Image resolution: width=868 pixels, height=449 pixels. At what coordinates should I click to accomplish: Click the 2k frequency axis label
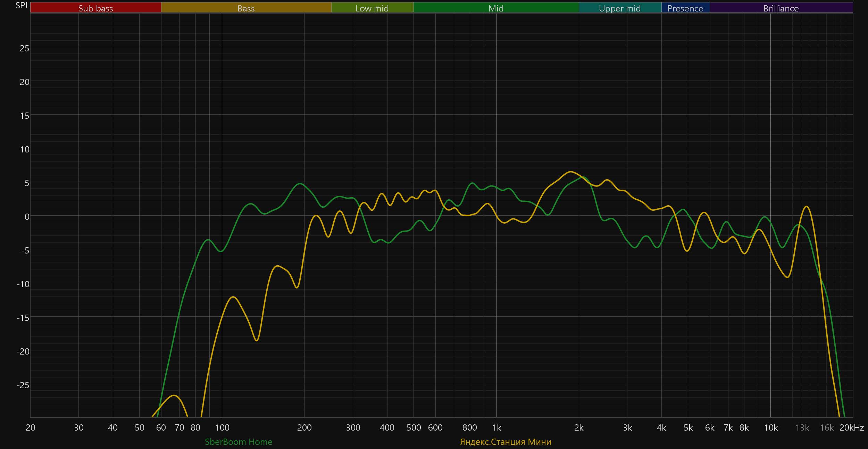click(x=579, y=427)
